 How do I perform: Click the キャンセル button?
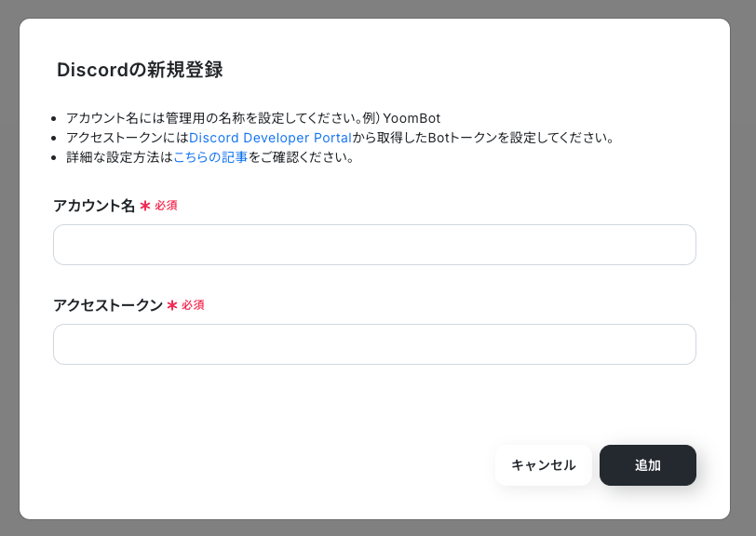pos(544,465)
